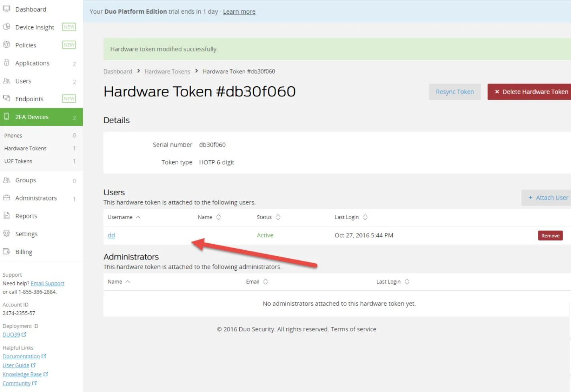Viewport: 571px width, 392px height.
Task: Click the Attach User button
Action: 546,198
